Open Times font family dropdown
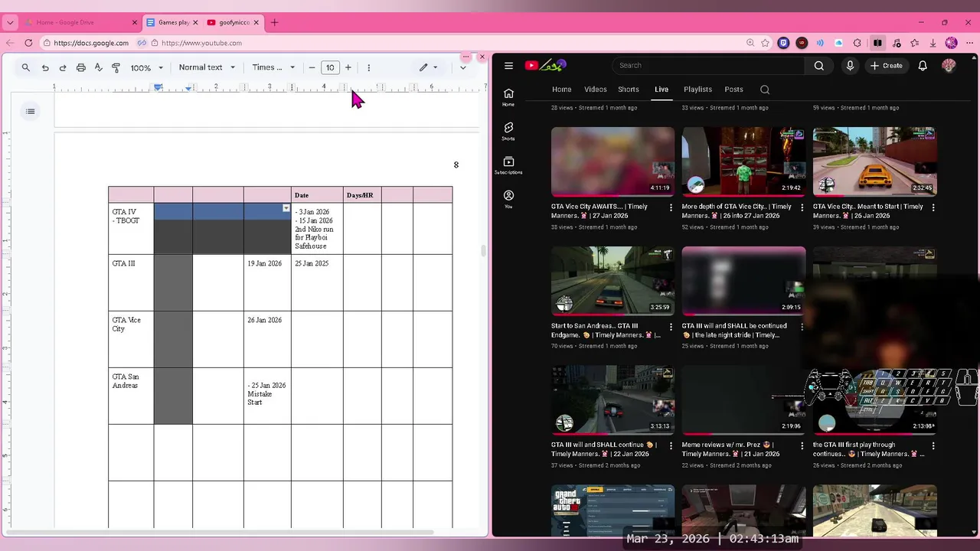Viewport: 980px width, 551px height. (273, 67)
